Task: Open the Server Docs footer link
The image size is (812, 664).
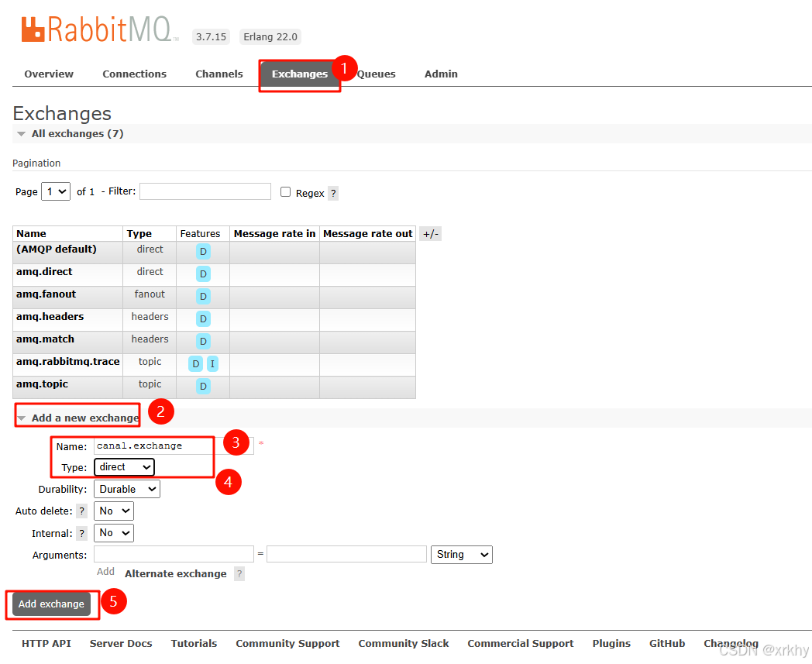Action: pos(121,643)
